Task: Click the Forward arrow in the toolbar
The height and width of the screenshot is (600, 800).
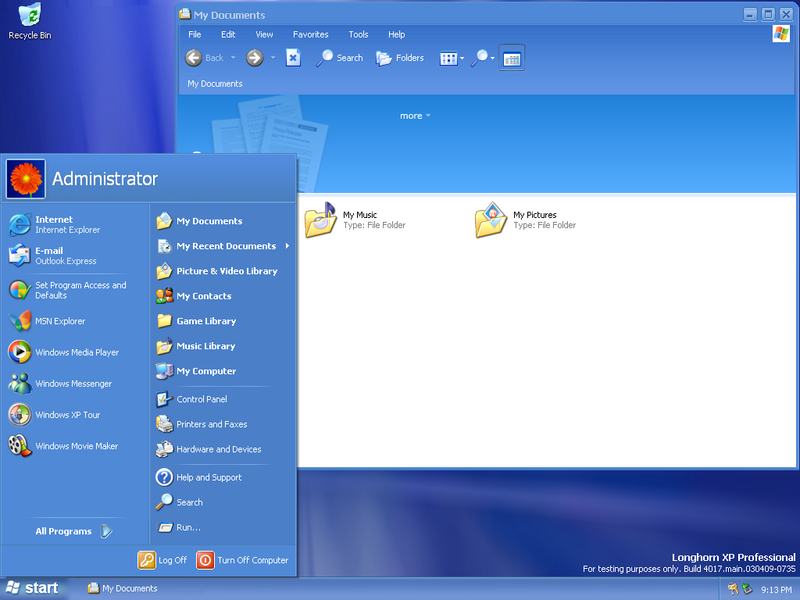Action: (x=255, y=58)
